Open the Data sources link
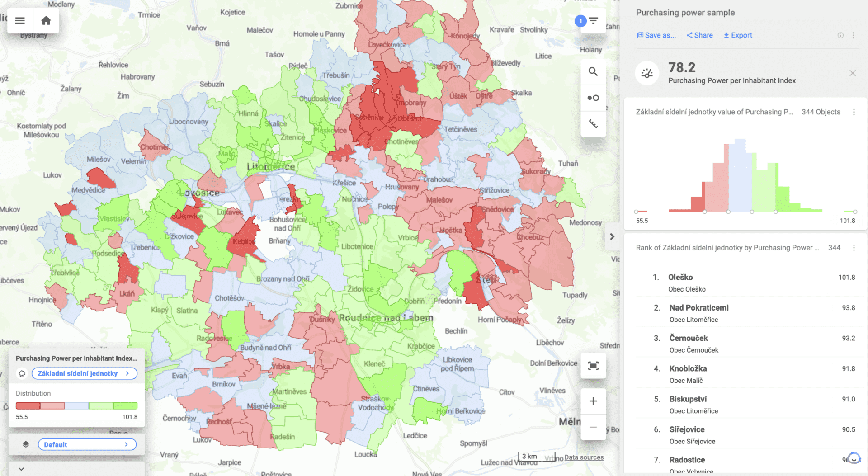Viewport: 868px width, 476px height. point(584,457)
